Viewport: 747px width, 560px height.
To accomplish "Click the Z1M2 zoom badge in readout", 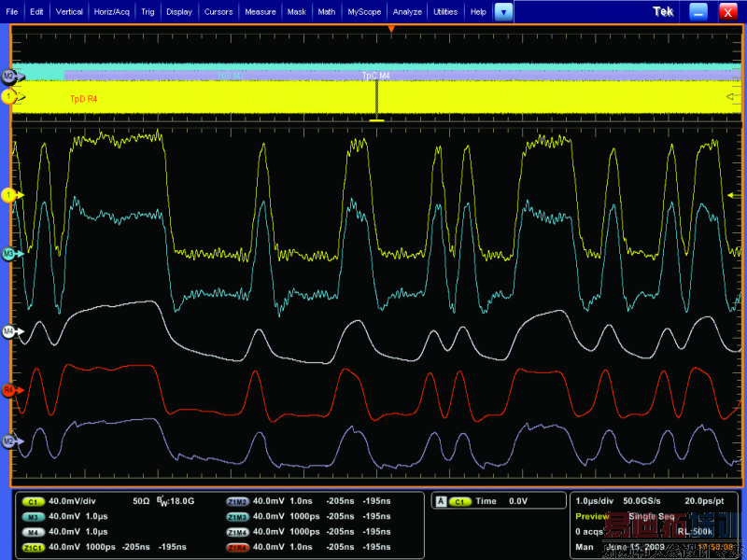I will tap(237, 501).
